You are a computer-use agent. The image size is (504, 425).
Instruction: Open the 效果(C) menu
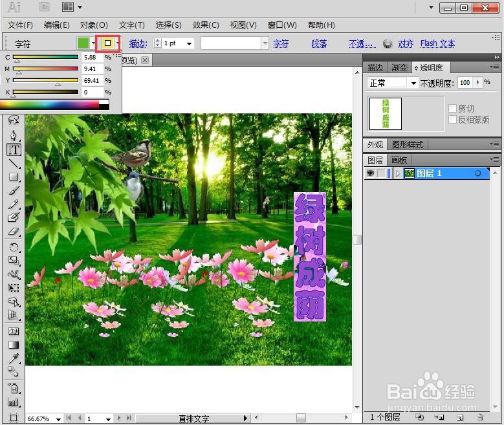[x=206, y=25]
